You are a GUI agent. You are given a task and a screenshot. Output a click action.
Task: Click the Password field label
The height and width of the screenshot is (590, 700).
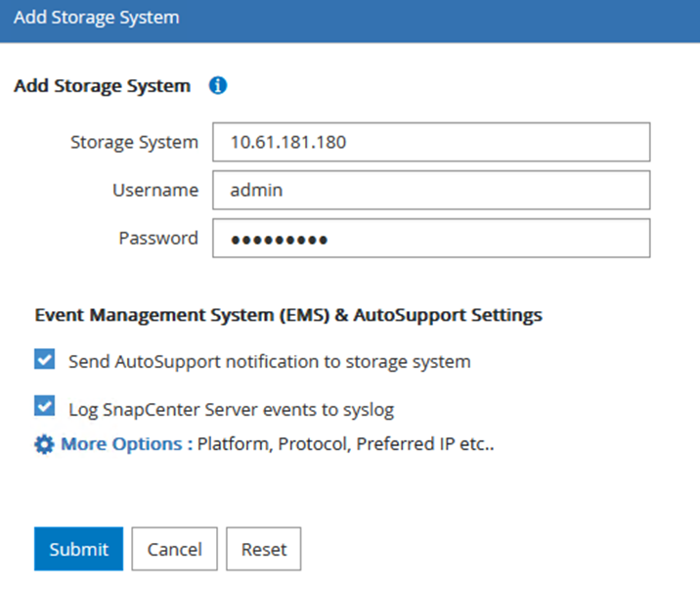[x=158, y=238]
